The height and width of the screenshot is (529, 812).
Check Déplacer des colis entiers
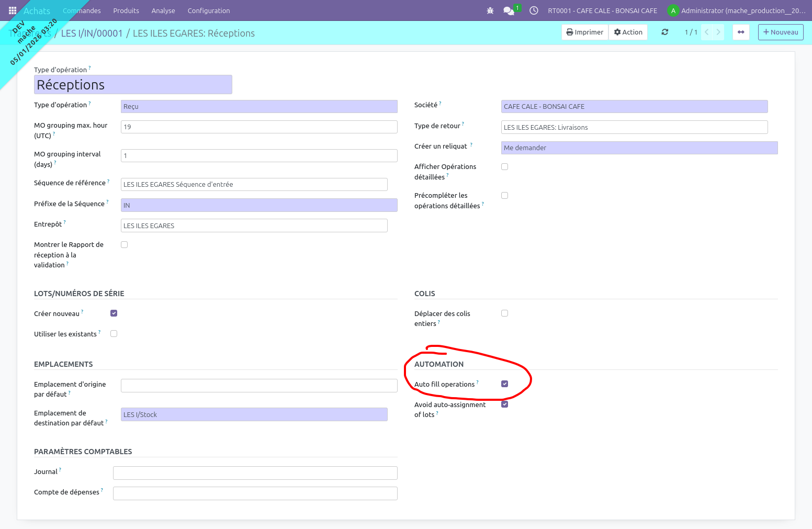coord(505,313)
